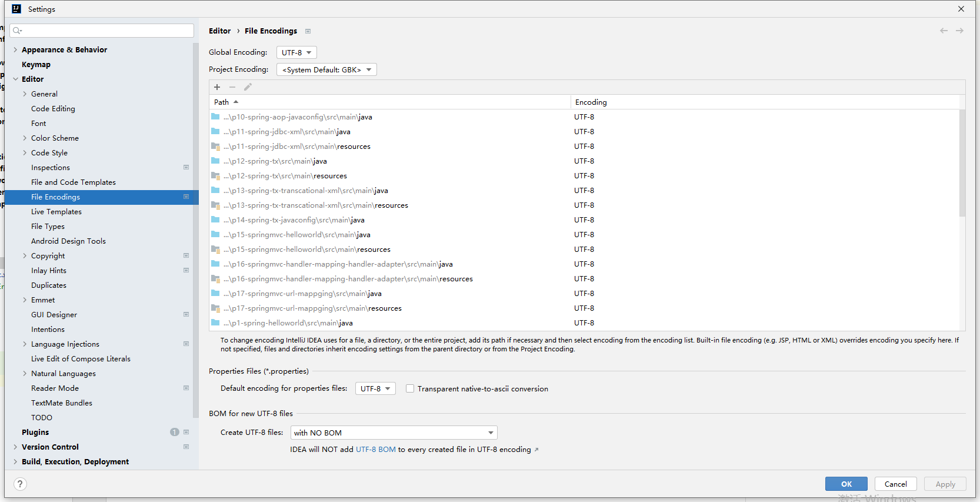Go to File and Code Templates
Viewport: 980px width, 502px height.
click(74, 182)
